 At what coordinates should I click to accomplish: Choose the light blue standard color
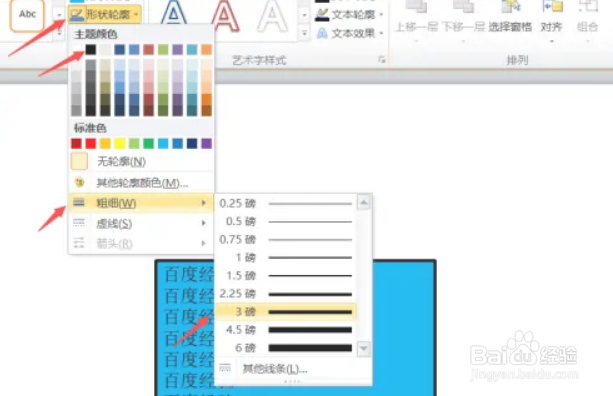(x=163, y=143)
